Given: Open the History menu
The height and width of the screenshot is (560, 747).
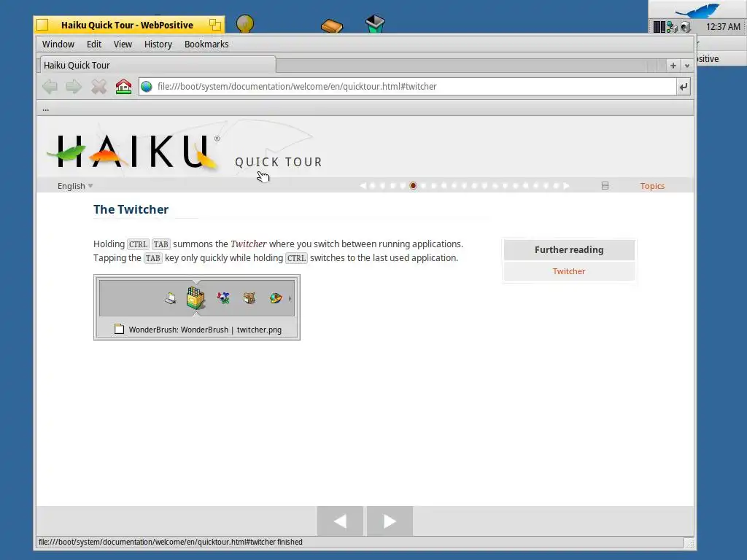Looking at the screenshot, I should [158, 44].
